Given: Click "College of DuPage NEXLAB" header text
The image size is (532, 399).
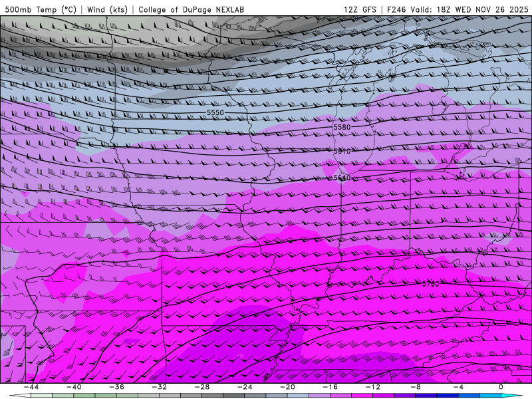Looking at the screenshot, I should 191,9.
